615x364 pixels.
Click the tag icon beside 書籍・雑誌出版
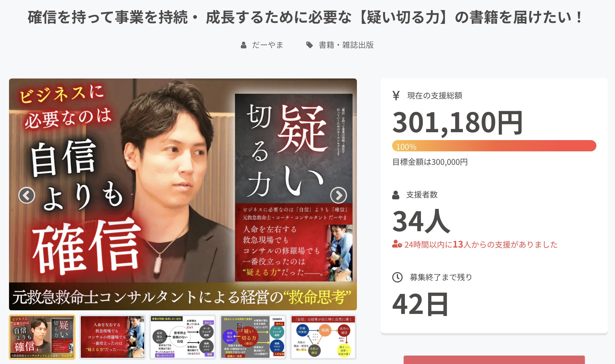click(x=309, y=45)
